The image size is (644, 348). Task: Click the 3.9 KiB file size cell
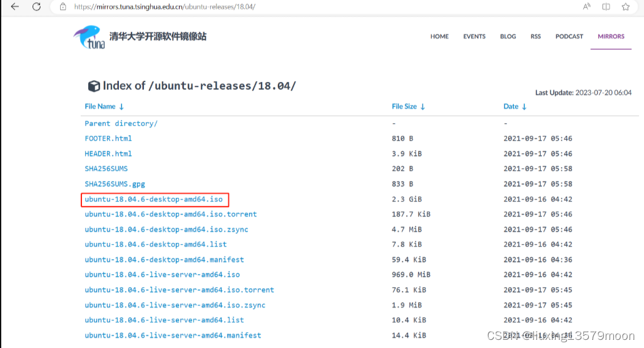pos(407,154)
